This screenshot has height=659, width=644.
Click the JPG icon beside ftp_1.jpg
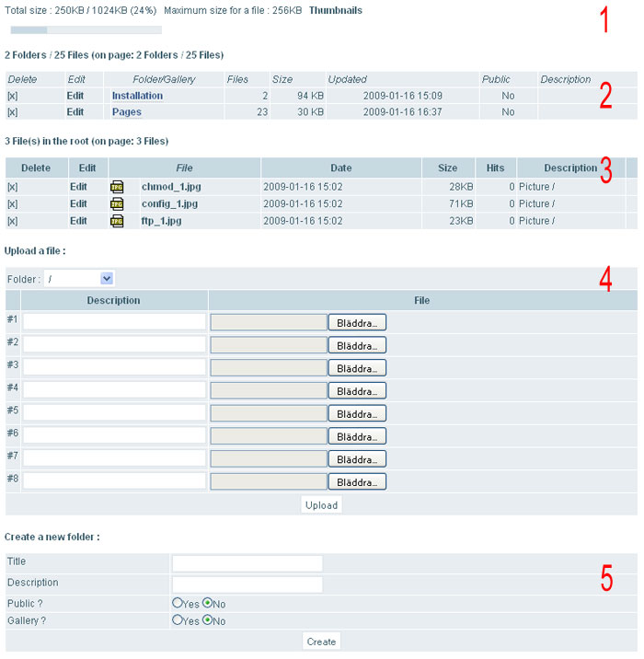tap(117, 221)
